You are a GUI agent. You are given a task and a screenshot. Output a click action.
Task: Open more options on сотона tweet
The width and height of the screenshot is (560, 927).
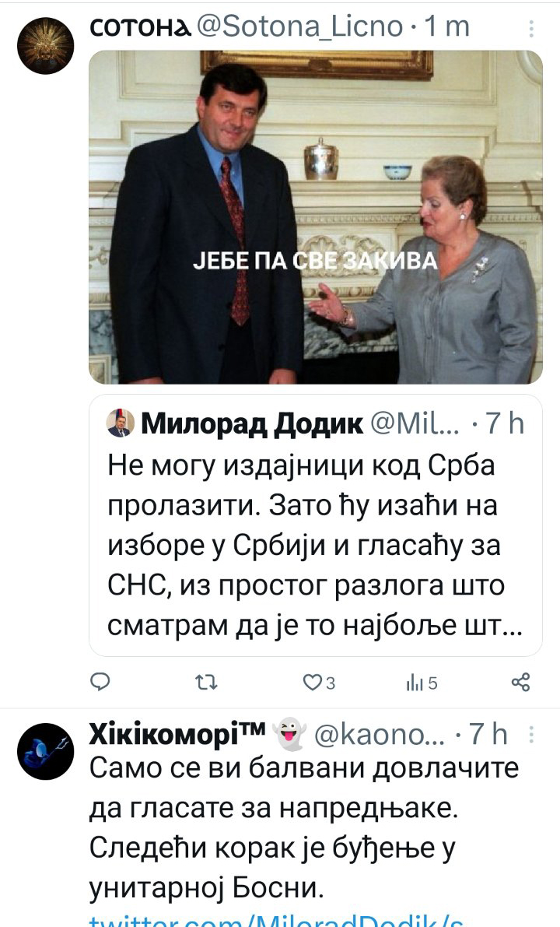531,28
